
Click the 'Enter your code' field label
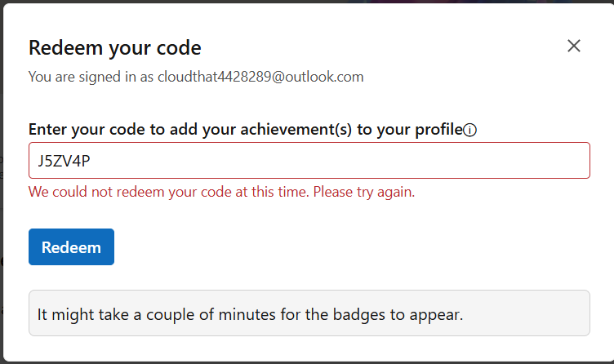pos(246,130)
